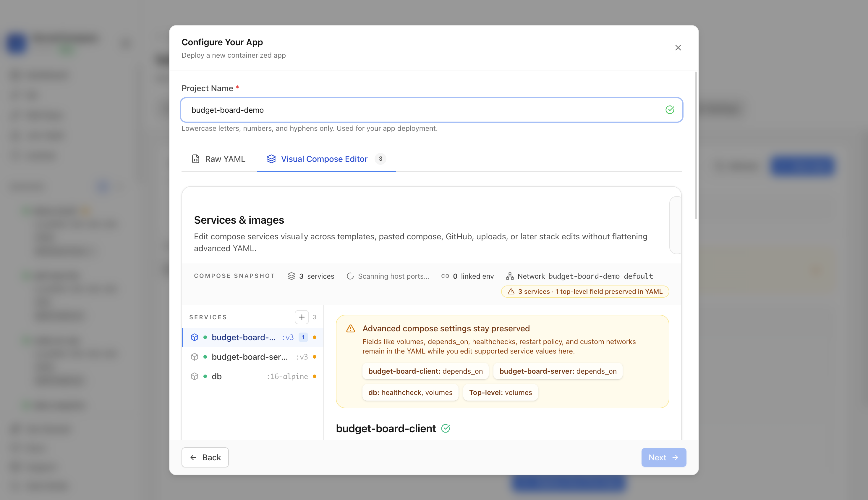Click the cube icon beside budget-board-client service
This screenshot has width=868, height=500.
[x=195, y=337]
